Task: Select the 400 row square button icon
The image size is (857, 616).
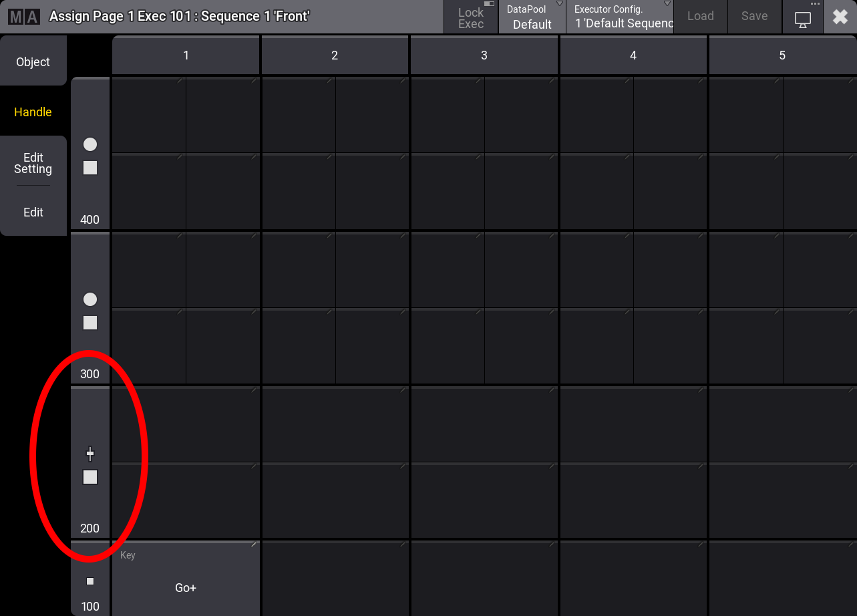Action: [90, 168]
